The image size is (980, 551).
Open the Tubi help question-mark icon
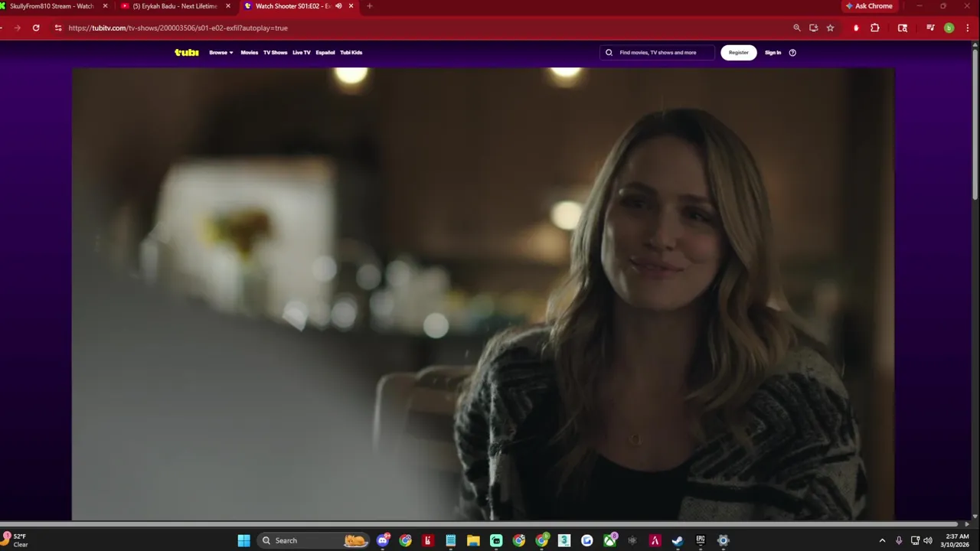(792, 53)
